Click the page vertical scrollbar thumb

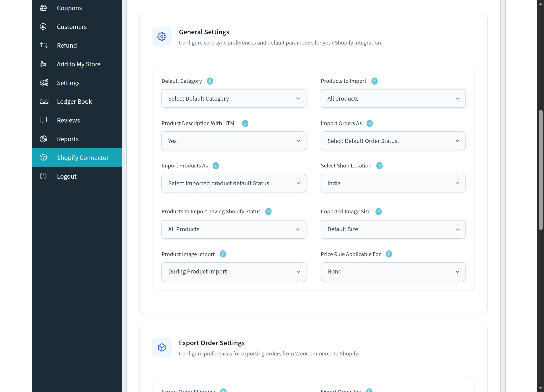(x=540, y=170)
